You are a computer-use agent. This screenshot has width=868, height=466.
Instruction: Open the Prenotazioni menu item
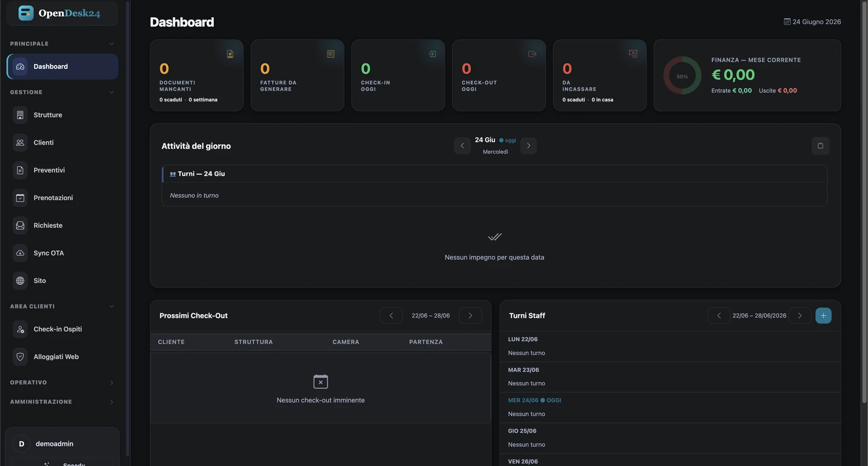coord(62,198)
